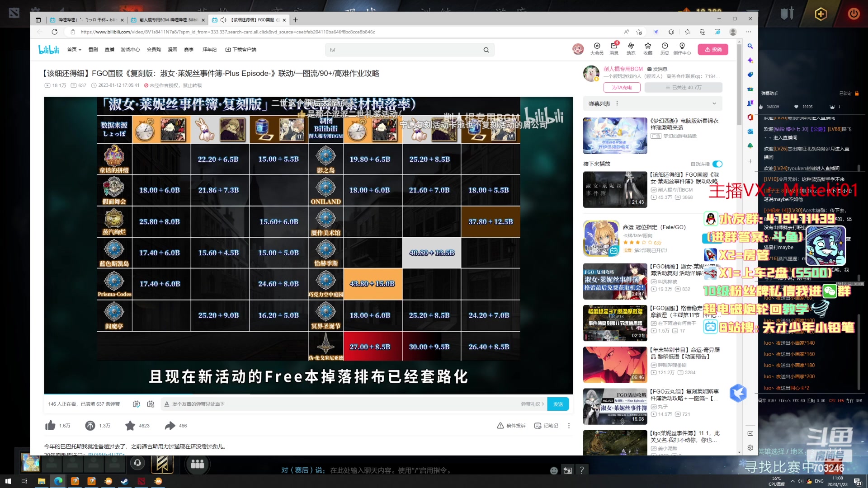Switch to 削人棍专用BGM browser tab
Image resolution: width=868 pixels, height=488 pixels.
pyautogui.click(x=167, y=20)
